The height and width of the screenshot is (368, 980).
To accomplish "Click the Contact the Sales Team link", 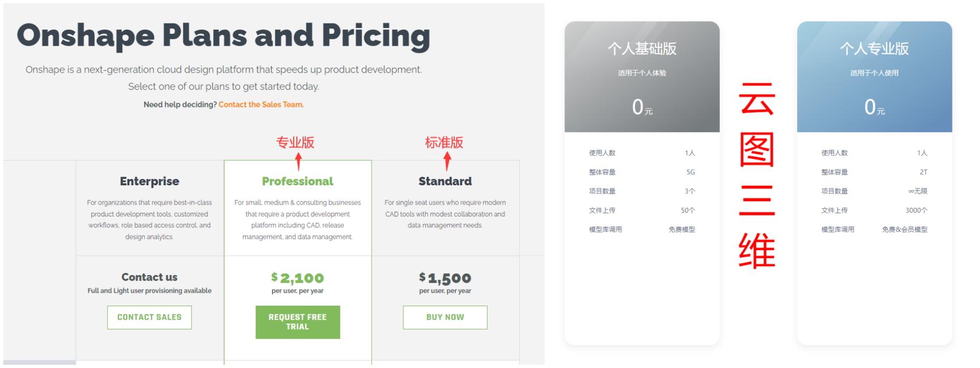I will [x=261, y=105].
